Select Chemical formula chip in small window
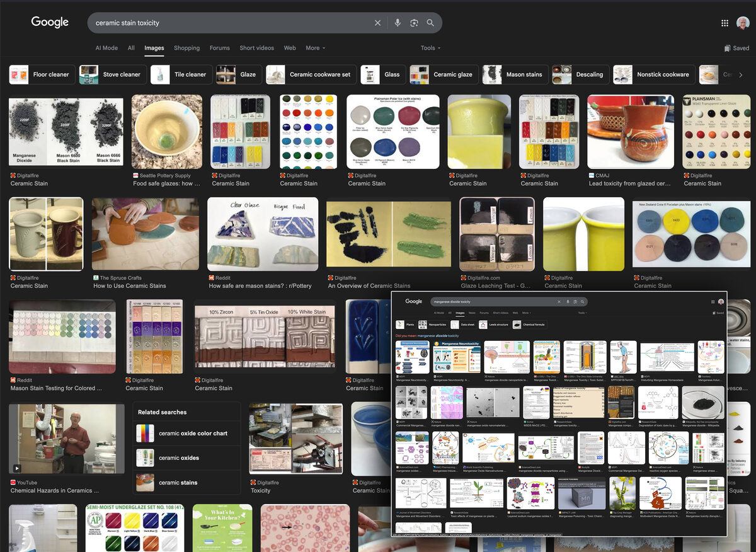756x552 pixels. [529, 325]
